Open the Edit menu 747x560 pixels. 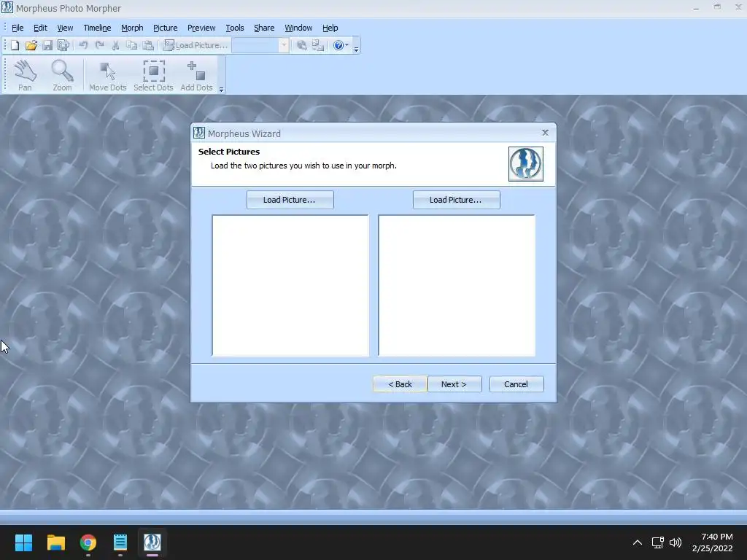(41, 28)
